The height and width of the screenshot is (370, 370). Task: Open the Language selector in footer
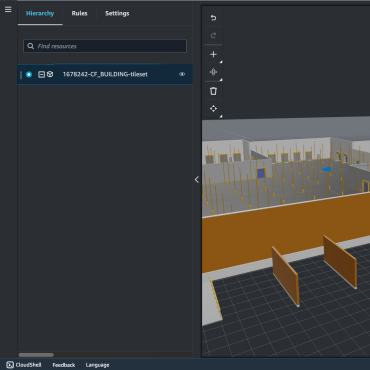click(97, 365)
